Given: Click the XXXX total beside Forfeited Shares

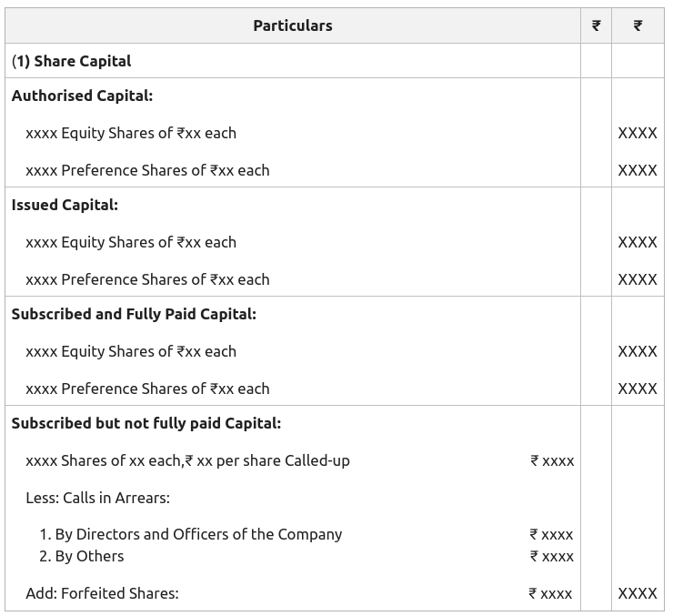Looking at the screenshot, I should [x=638, y=593].
